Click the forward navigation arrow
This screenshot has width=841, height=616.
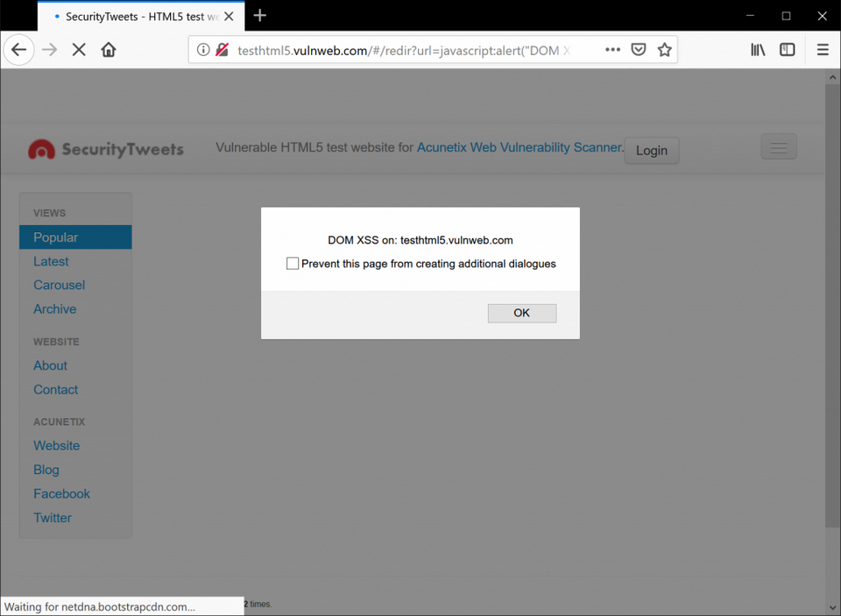coord(49,49)
